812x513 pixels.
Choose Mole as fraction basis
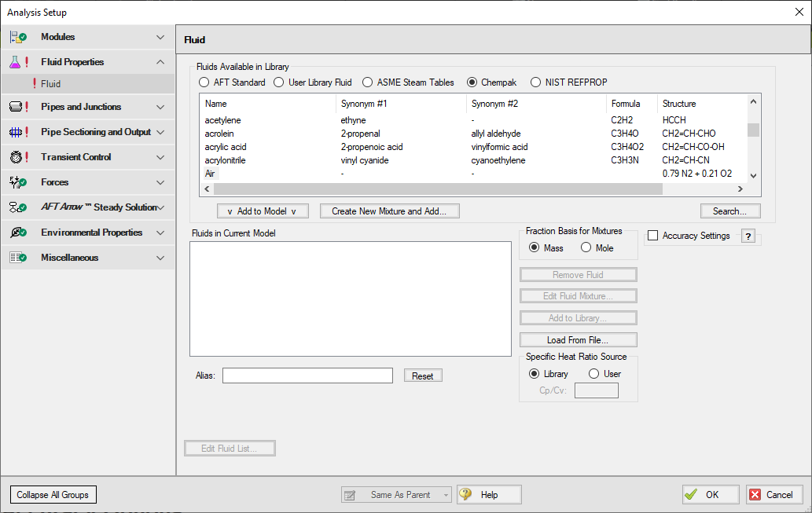pos(586,247)
